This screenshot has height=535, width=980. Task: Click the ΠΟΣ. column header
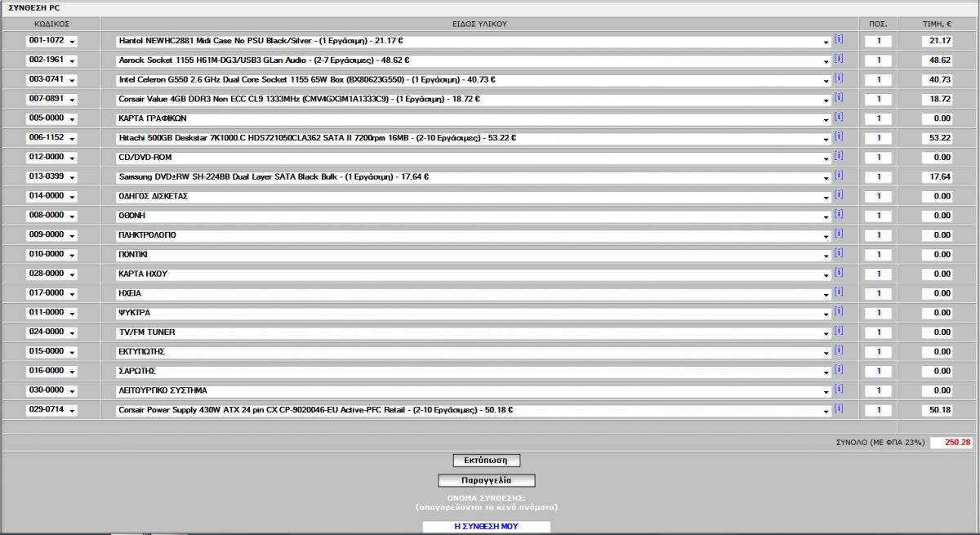click(x=879, y=24)
